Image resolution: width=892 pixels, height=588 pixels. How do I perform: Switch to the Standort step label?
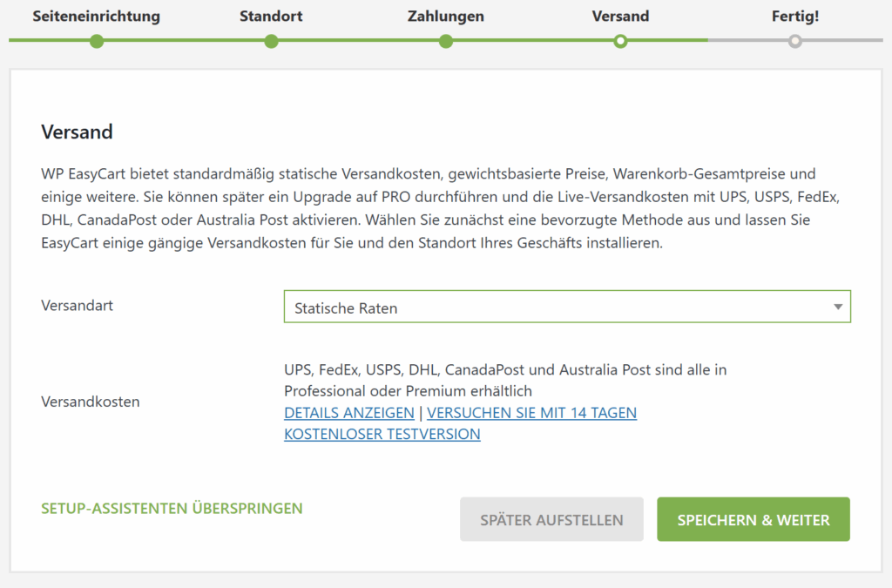pyautogui.click(x=271, y=17)
